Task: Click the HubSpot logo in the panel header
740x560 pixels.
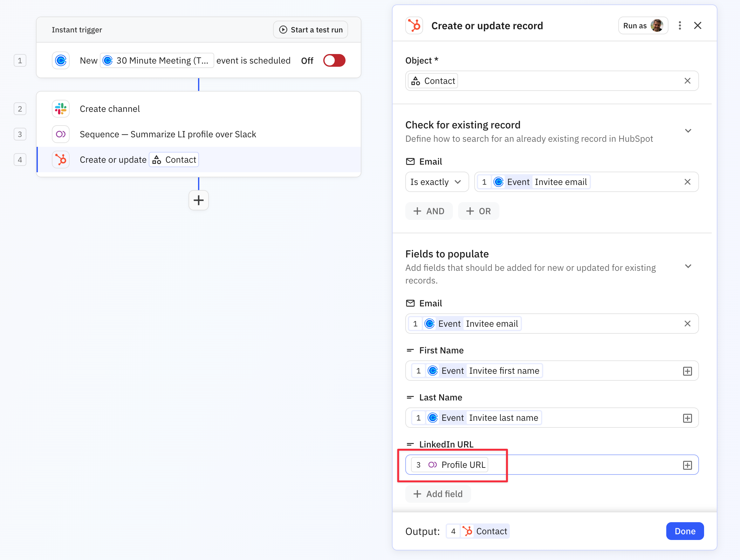Action: click(415, 25)
